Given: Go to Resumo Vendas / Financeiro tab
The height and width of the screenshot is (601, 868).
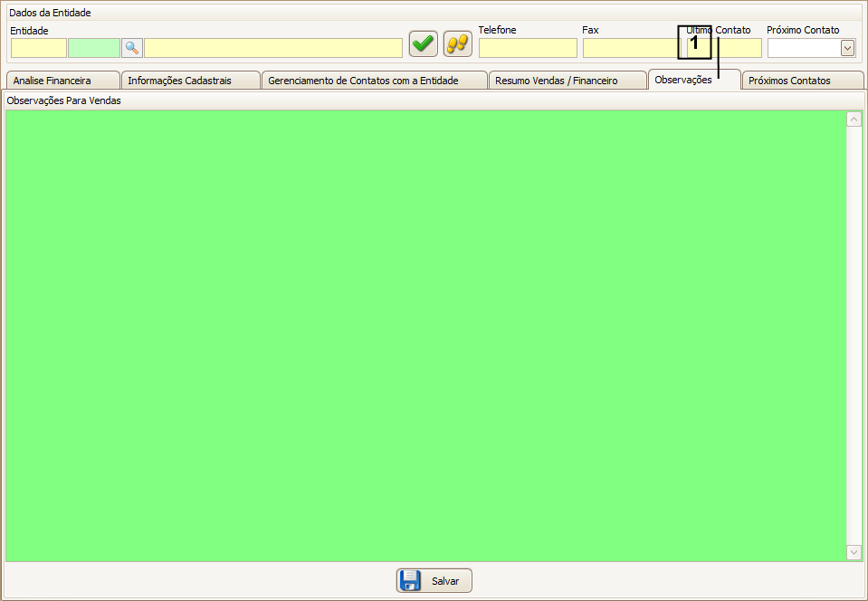Looking at the screenshot, I should (x=568, y=81).
